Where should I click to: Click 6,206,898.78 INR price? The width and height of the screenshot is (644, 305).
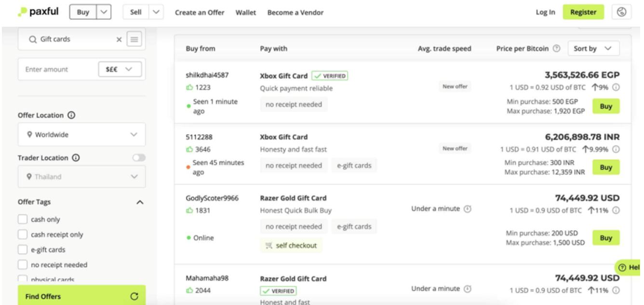(582, 137)
